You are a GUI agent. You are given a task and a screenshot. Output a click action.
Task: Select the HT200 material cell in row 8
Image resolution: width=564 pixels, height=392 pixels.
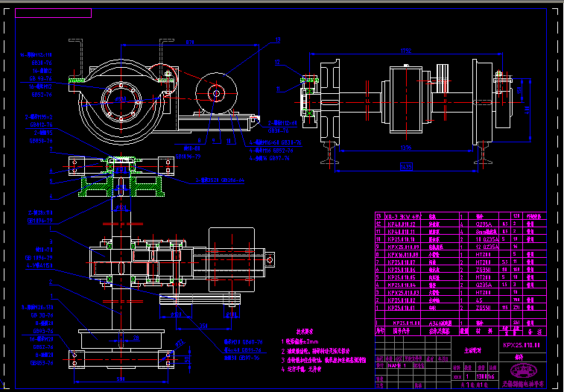[482, 253]
